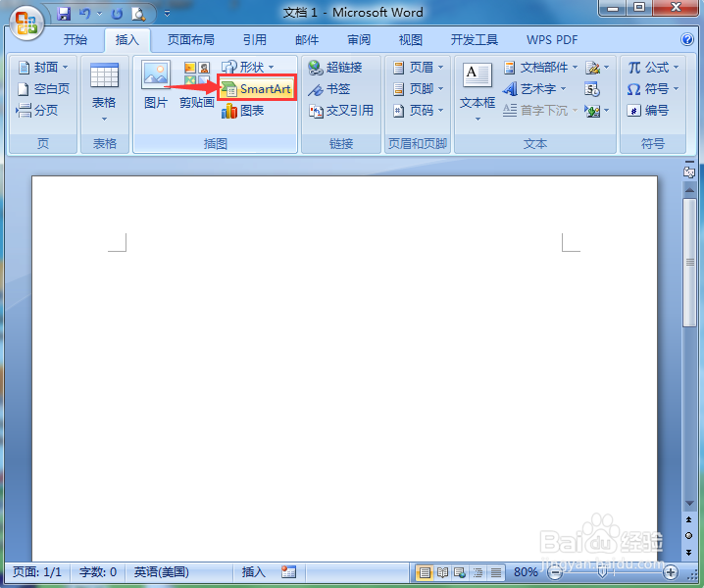
Task: Switch to full screen reading view
Action: point(442,572)
